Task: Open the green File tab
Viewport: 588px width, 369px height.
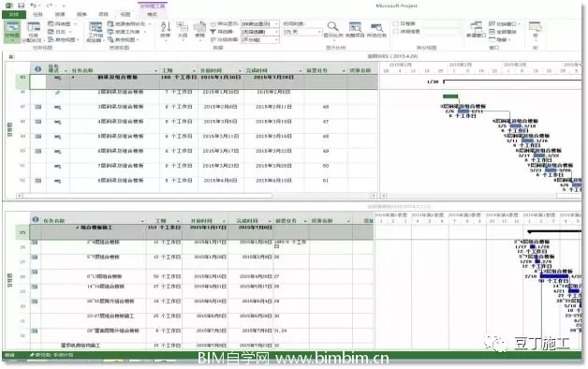Action: [x=14, y=14]
